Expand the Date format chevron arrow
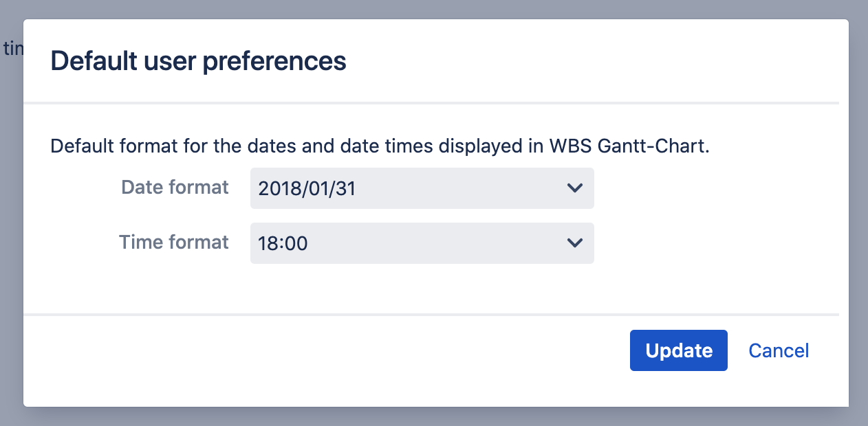Screen dimensions: 868x426 [574, 188]
